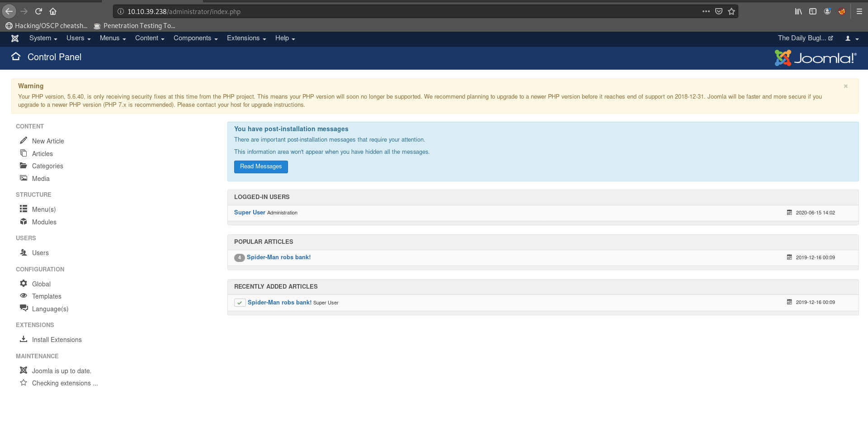Click the site information icon in address bar
This screenshot has width=868, height=423.
121,11
